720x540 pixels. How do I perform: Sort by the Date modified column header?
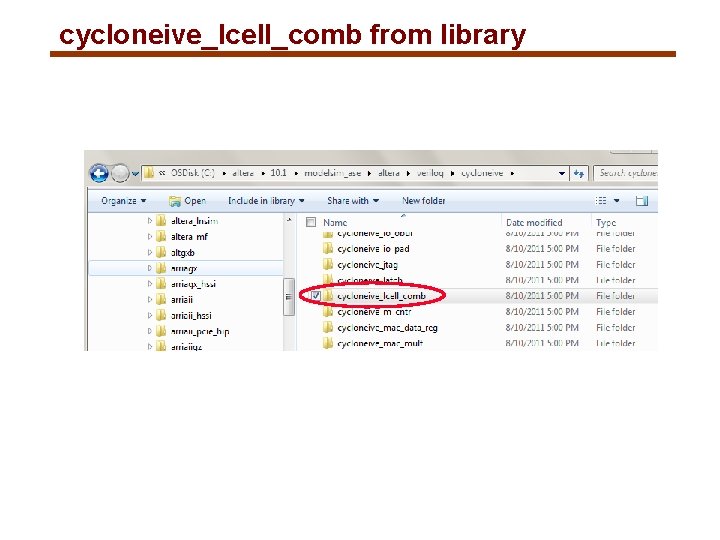pyautogui.click(x=534, y=222)
